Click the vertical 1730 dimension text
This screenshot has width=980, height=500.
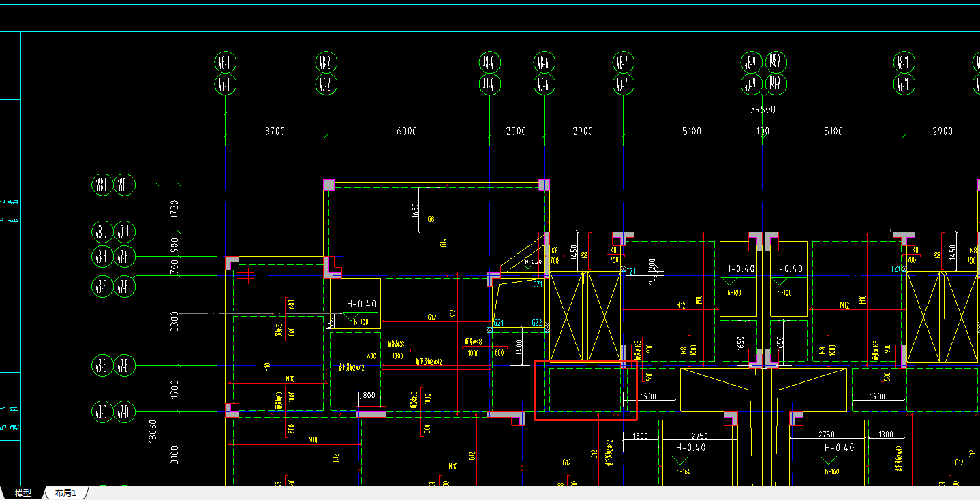click(174, 208)
